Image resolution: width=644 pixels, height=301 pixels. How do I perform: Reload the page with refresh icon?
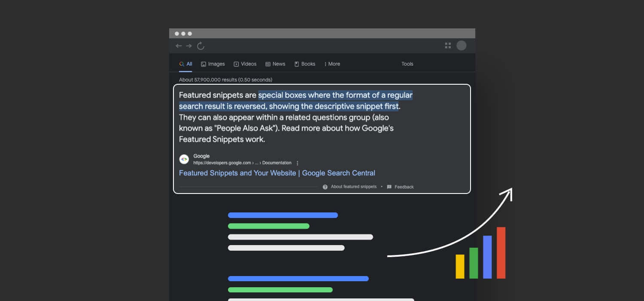point(200,46)
